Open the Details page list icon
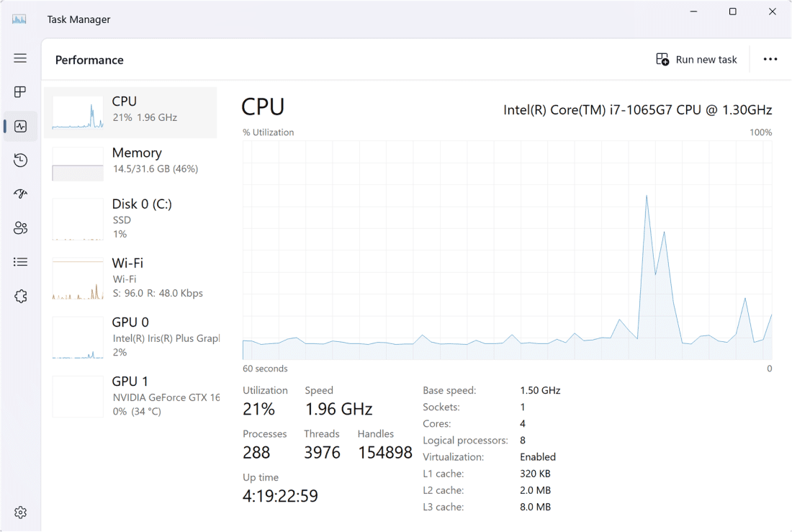The image size is (792, 532). (x=20, y=262)
